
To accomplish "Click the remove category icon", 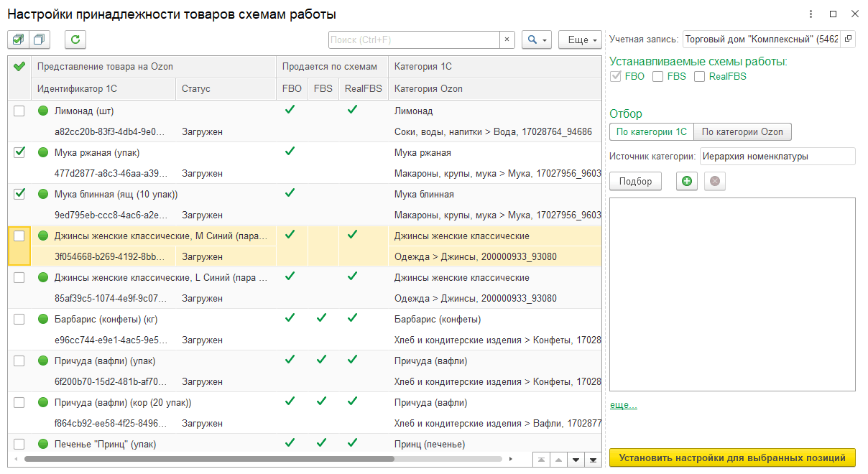I will click(714, 181).
